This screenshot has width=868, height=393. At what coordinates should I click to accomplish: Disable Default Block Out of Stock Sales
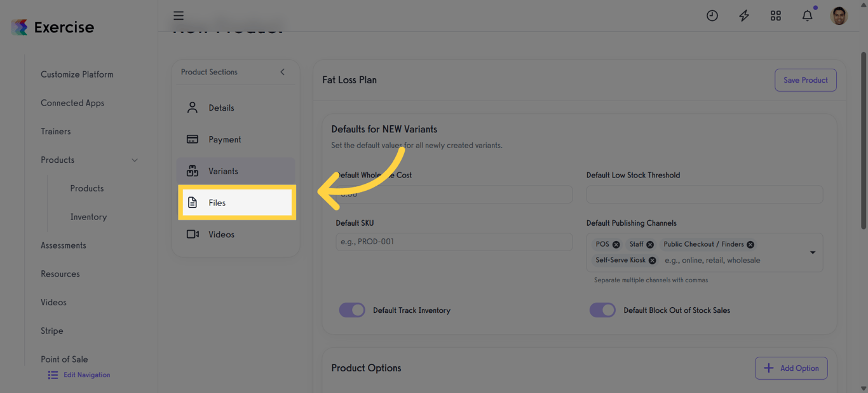[x=602, y=310]
